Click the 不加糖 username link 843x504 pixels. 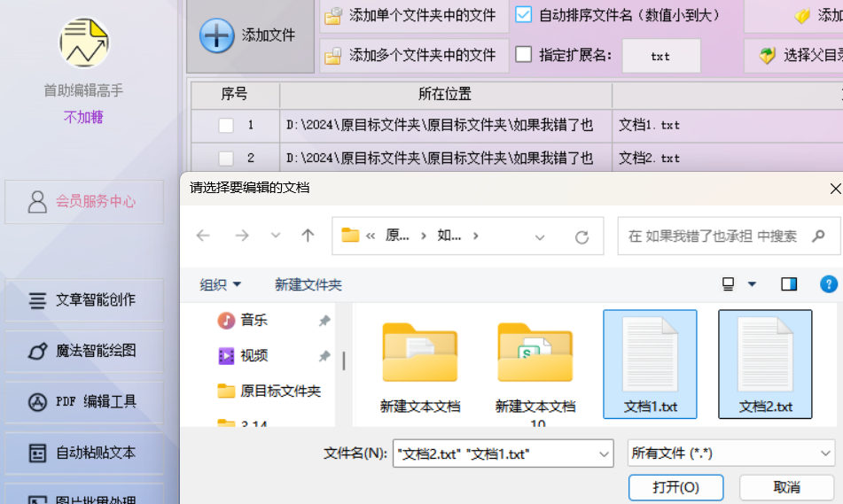83,117
